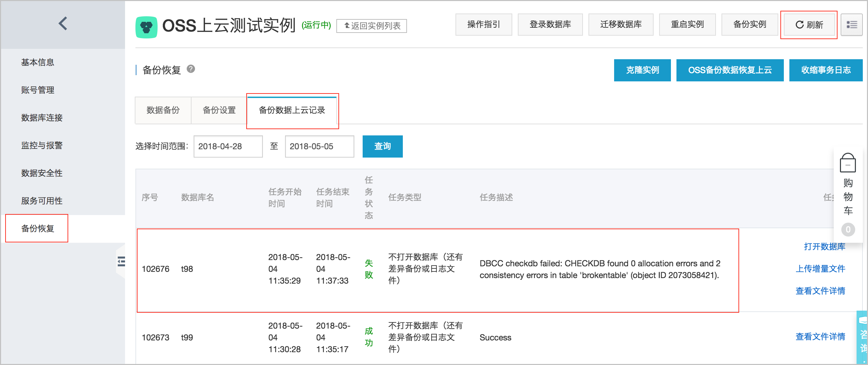Click 克隆实例 button

[x=642, y=70]
